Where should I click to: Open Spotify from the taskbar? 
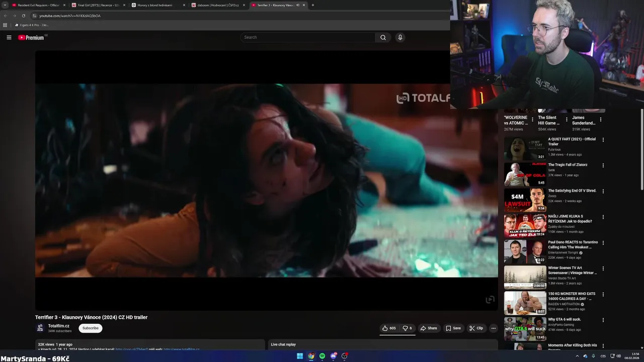(x=322, y=356)
